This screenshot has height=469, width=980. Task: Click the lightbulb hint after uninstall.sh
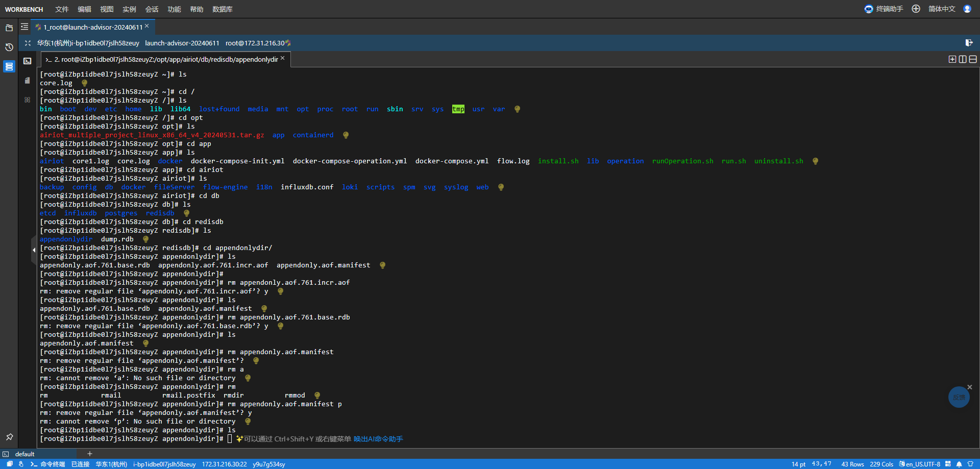(x=815, y=161)
